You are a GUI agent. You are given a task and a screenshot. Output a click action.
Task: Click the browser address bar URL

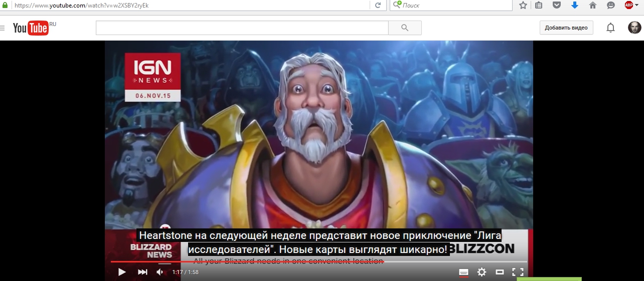[x=81, y=6]
